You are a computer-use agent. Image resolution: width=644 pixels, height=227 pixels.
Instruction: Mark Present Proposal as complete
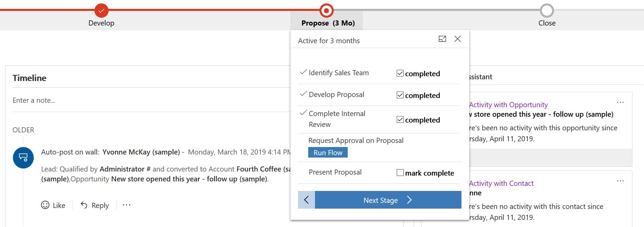click(400, 173)
